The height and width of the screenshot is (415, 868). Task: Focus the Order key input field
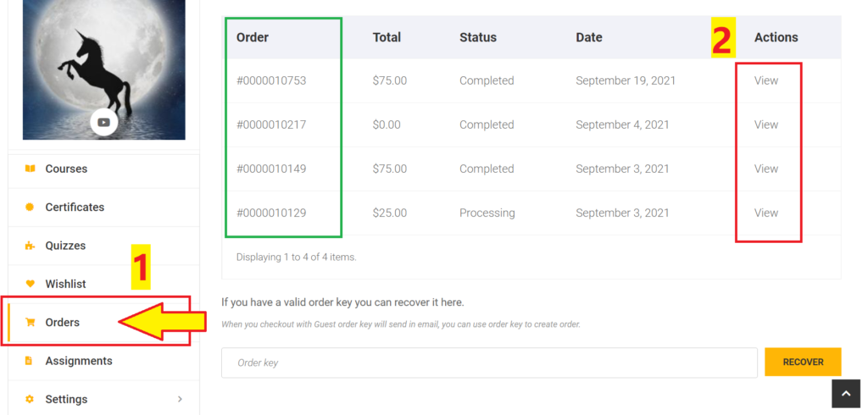(x=489, y=362)
